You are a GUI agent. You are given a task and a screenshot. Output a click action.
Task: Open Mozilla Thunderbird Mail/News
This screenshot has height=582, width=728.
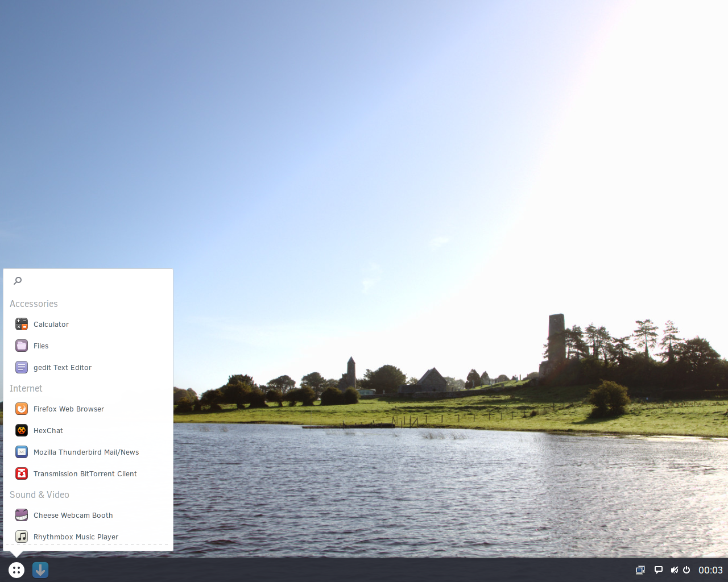88,452
